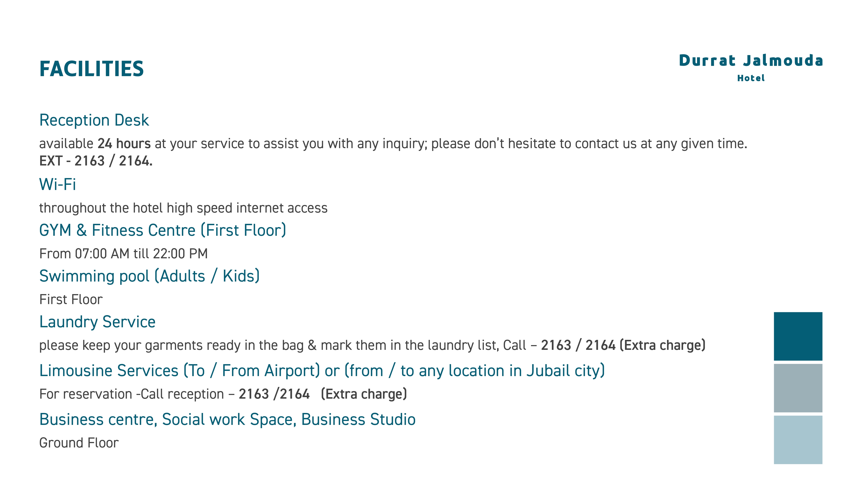This screenshot has width=868, height=488.
Task: Click For reservation -Call reception text
Action: tap(132, 394)
